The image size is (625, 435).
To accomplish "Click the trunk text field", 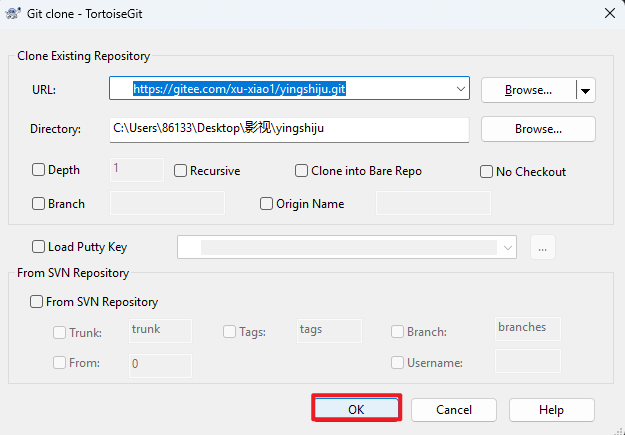I will 160,331.
